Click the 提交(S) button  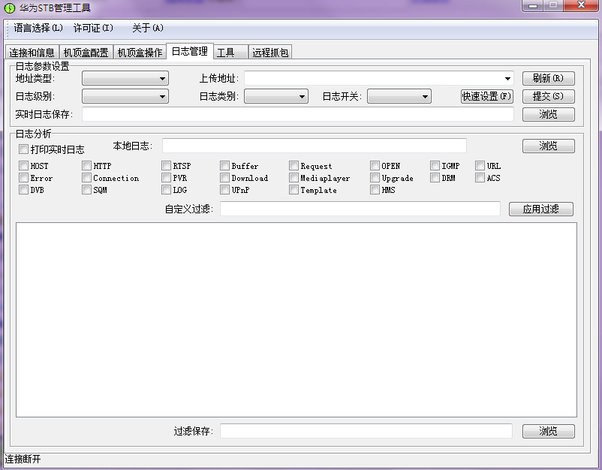(x=548, y=96)
